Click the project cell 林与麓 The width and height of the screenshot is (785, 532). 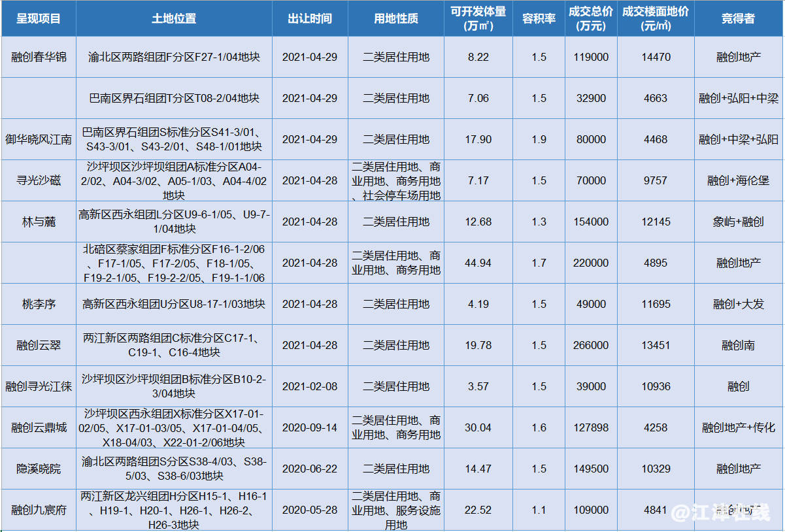[x=39, y=222]
